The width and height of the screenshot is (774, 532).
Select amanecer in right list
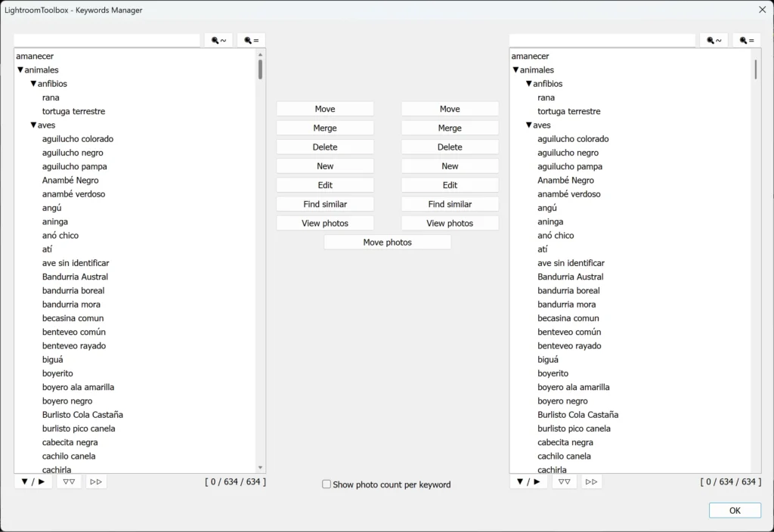tap(530, 56)
